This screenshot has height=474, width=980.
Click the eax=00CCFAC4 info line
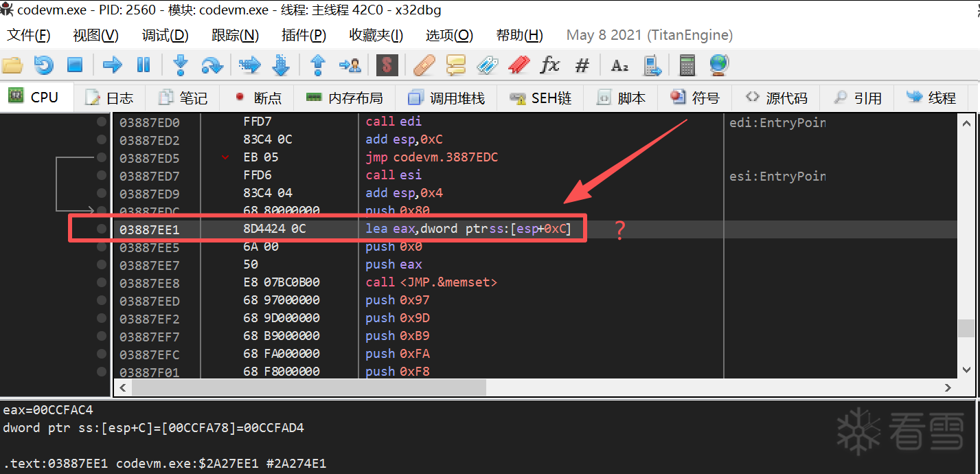click(x=48, y=410)
